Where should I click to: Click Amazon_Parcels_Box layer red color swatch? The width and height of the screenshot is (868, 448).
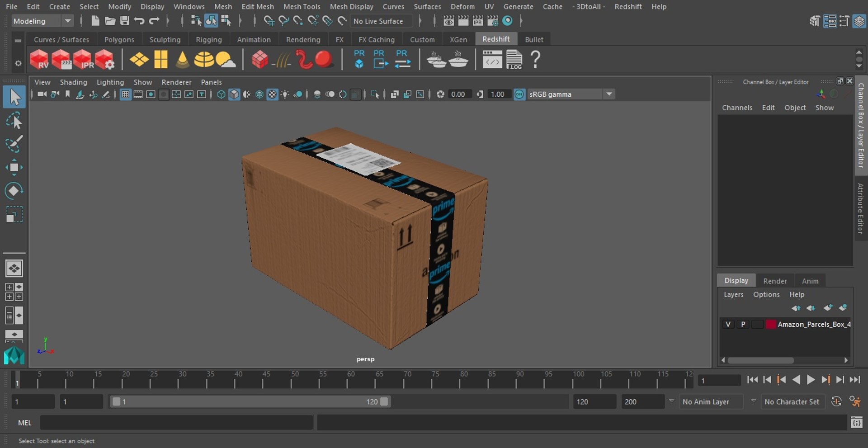pyautogui.click(x=771, y=324)
